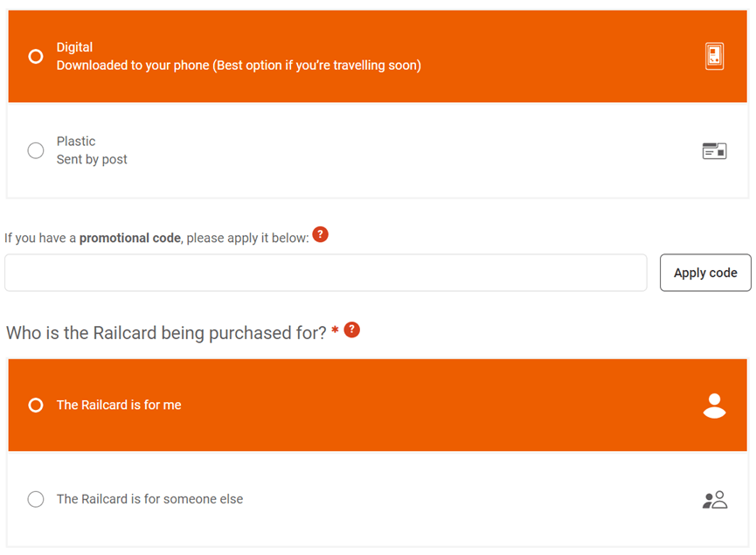
Task: Focus the promotional code text field
Action: (325, 273)
